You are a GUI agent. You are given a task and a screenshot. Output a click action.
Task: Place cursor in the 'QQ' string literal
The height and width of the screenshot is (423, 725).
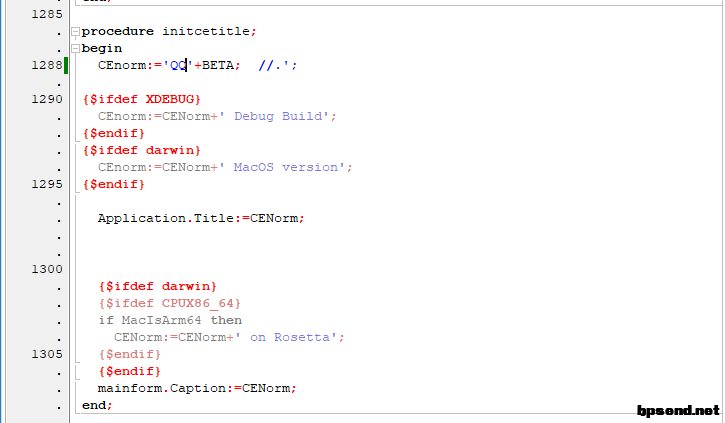point(178,65)
